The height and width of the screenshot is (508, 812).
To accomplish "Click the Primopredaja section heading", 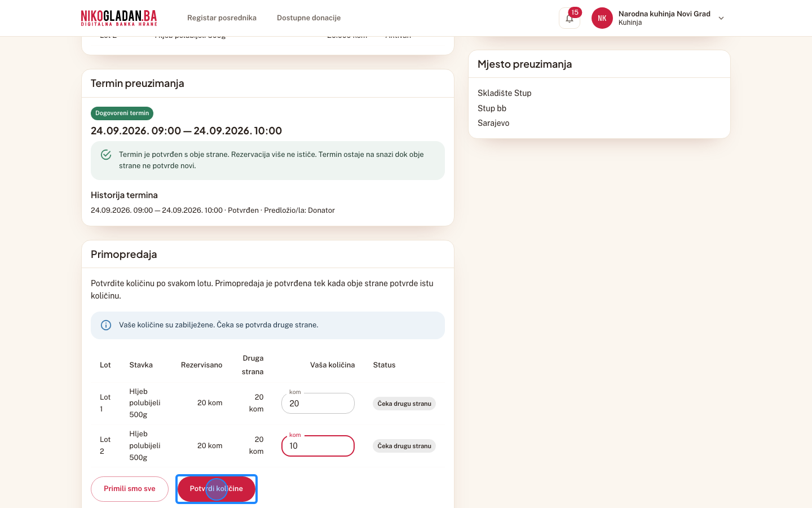I will pos(124,255).
